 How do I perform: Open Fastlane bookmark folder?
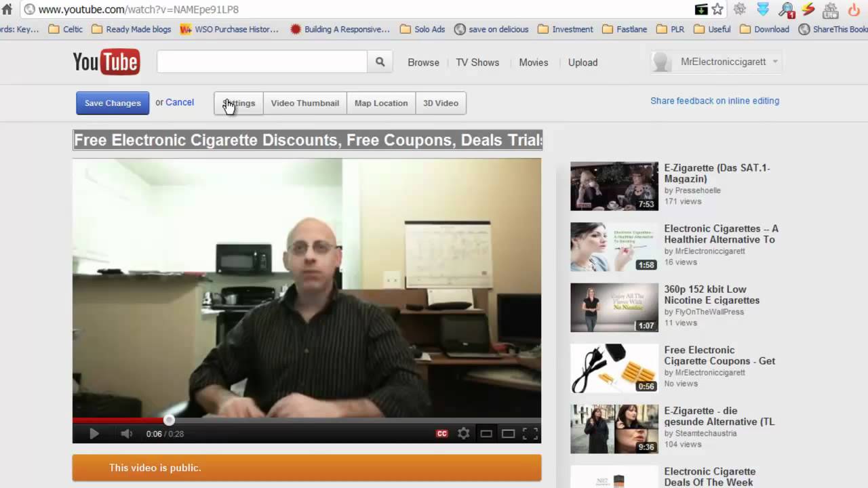coord(625,29)
